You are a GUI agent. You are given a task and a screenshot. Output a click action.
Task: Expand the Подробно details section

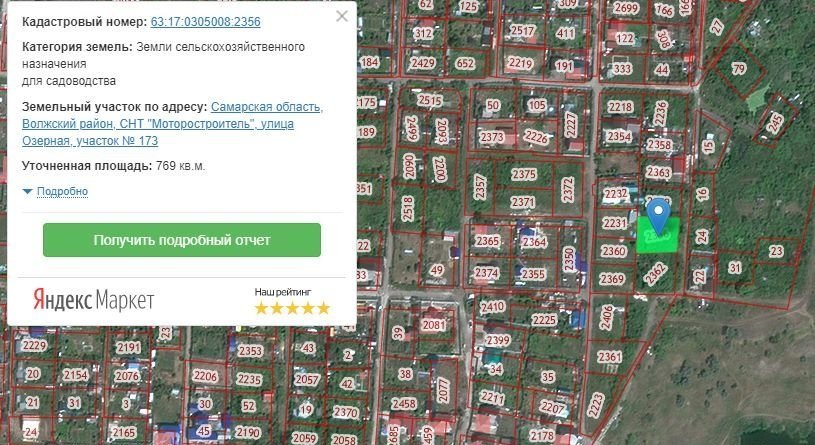coord(62,191)
